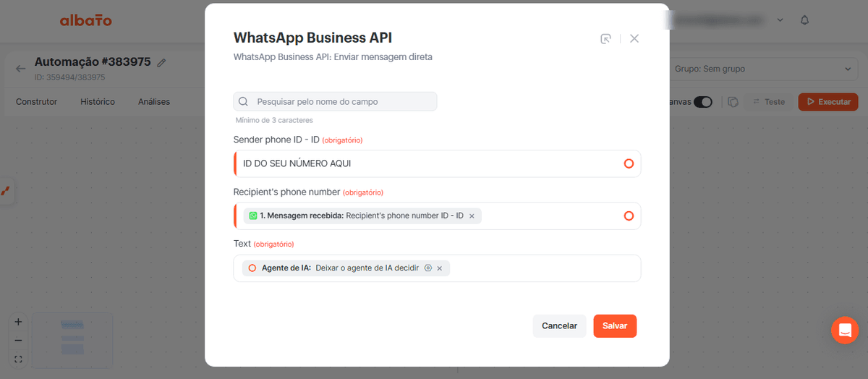Click the Executar button
The width and height of the screenshot is (868, 379).
(828, 102)
